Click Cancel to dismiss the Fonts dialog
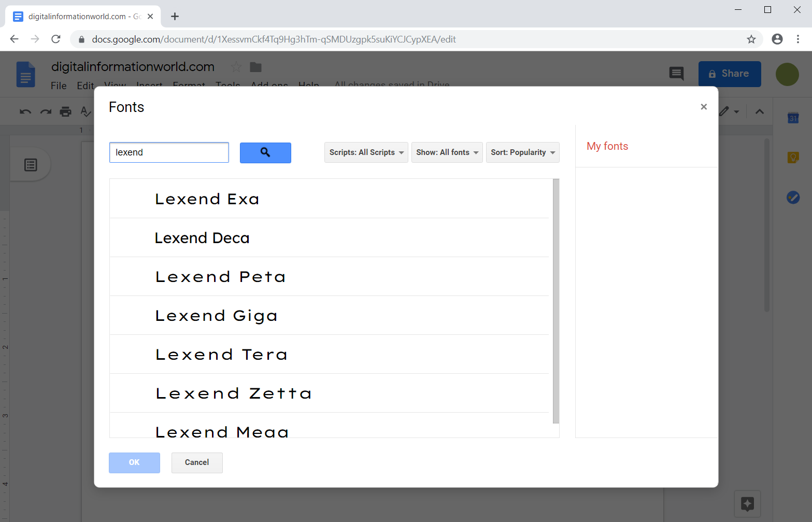This screenshot has width=812, height=522. point(197,462)
